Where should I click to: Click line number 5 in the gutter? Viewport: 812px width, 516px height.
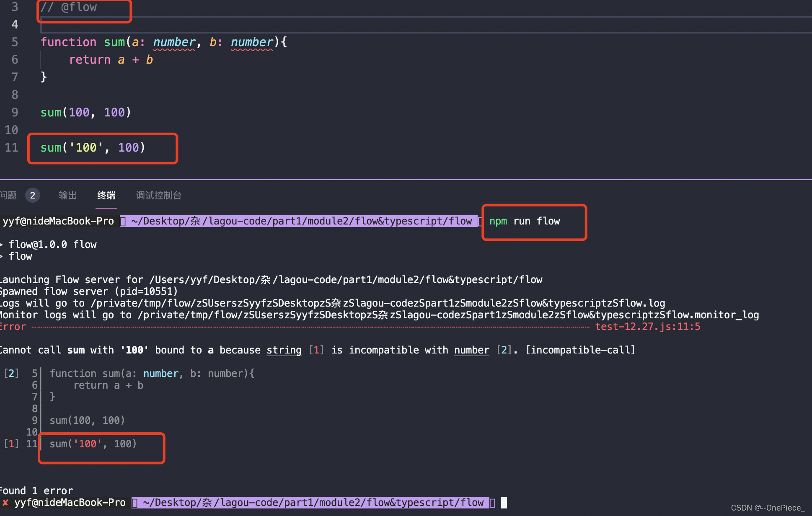point(15,42)
